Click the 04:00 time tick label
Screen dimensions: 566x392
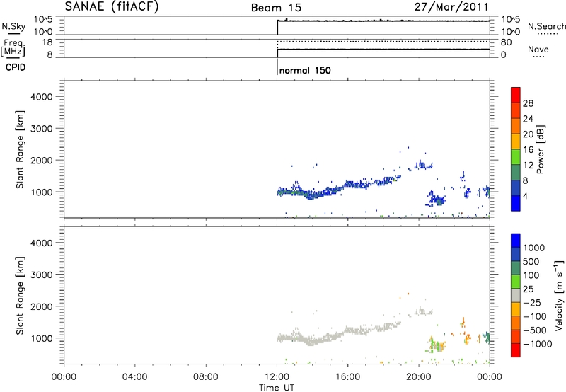(x=134, y=377)
